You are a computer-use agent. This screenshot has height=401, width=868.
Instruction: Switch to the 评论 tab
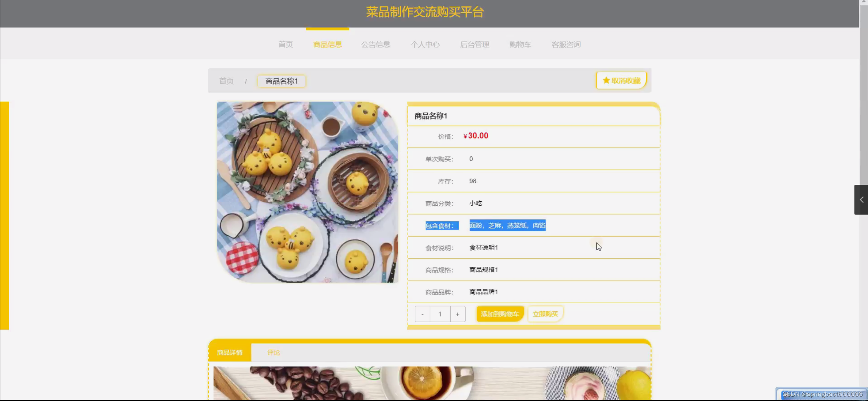(x=273, y=352)
